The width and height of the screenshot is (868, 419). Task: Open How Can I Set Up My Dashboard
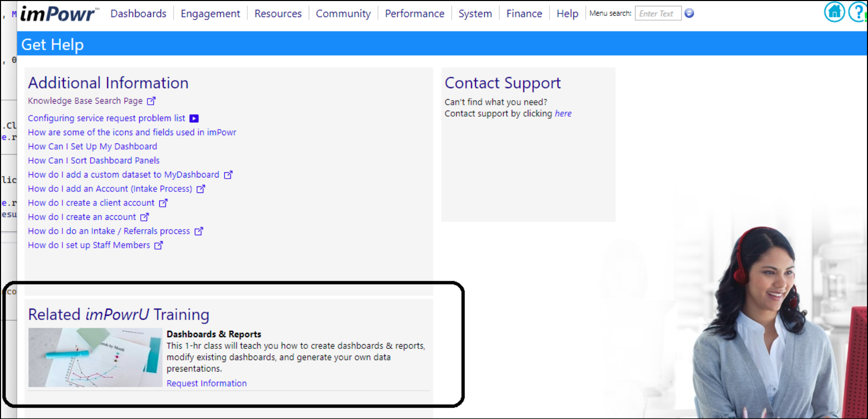92,147
